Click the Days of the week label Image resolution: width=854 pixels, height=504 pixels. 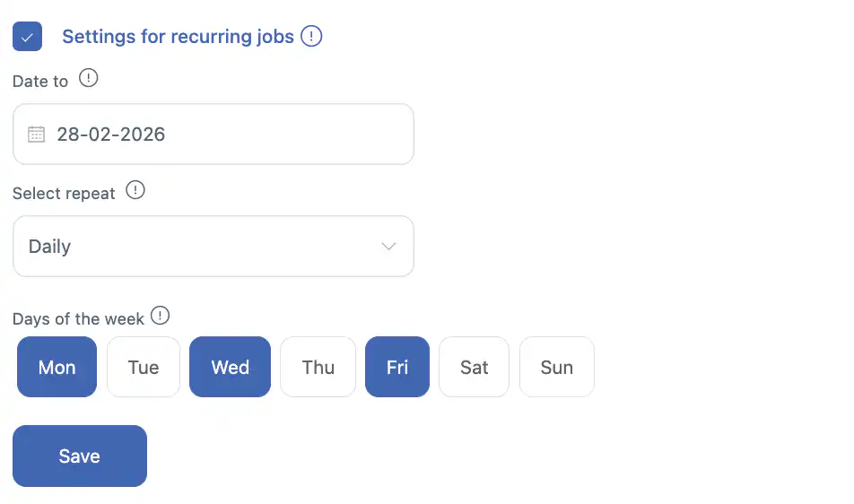pos(78,319)
